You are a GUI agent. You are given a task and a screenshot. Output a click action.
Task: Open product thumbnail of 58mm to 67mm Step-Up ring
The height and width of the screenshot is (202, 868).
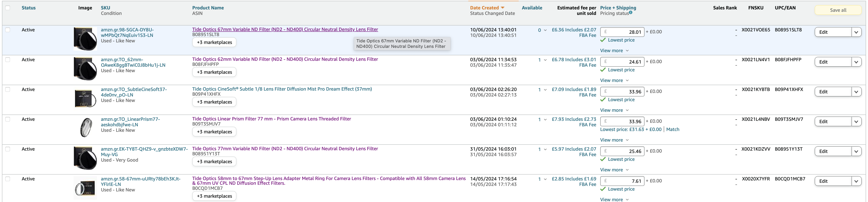point(85,188)
